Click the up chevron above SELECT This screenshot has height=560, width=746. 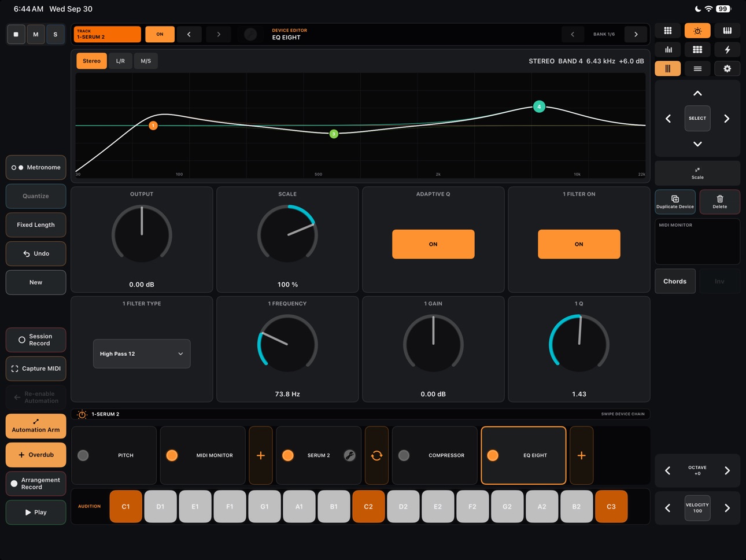697,93
